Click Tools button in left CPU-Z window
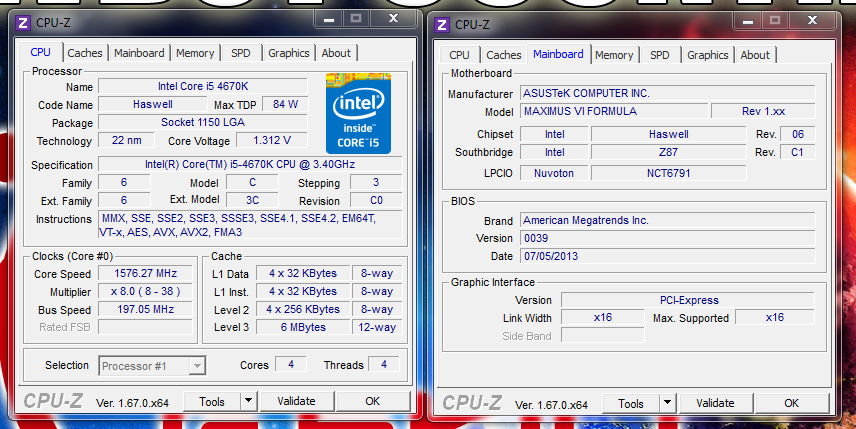856x429 pixels. click(212, 401)
